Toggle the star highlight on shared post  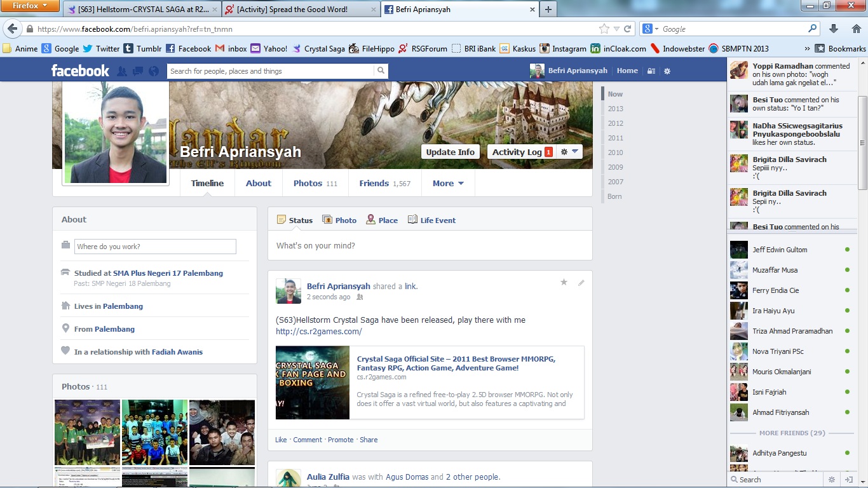click(x=564, y=283)
